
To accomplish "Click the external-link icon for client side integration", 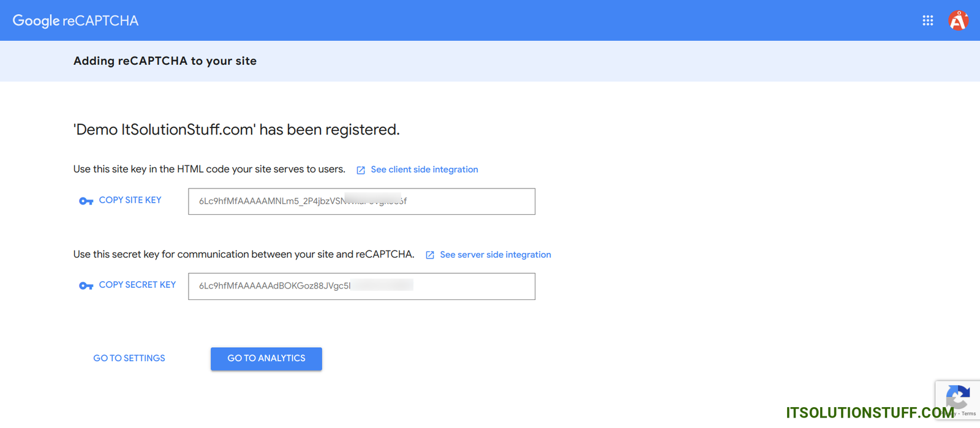I will pyautogui.click(x=361, y=170).
